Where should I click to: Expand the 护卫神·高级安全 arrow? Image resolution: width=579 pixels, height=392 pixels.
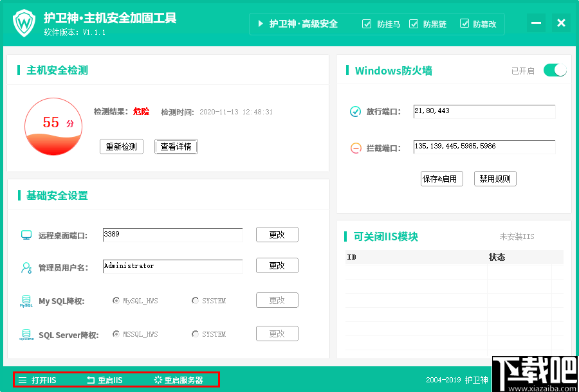click(x=261, y=24)
